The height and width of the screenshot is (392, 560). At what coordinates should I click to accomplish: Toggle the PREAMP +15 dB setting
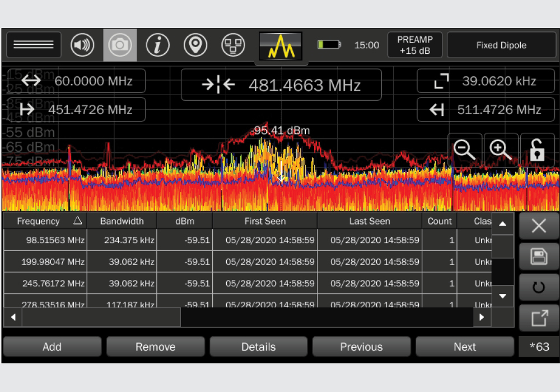(x=415, y=45)
